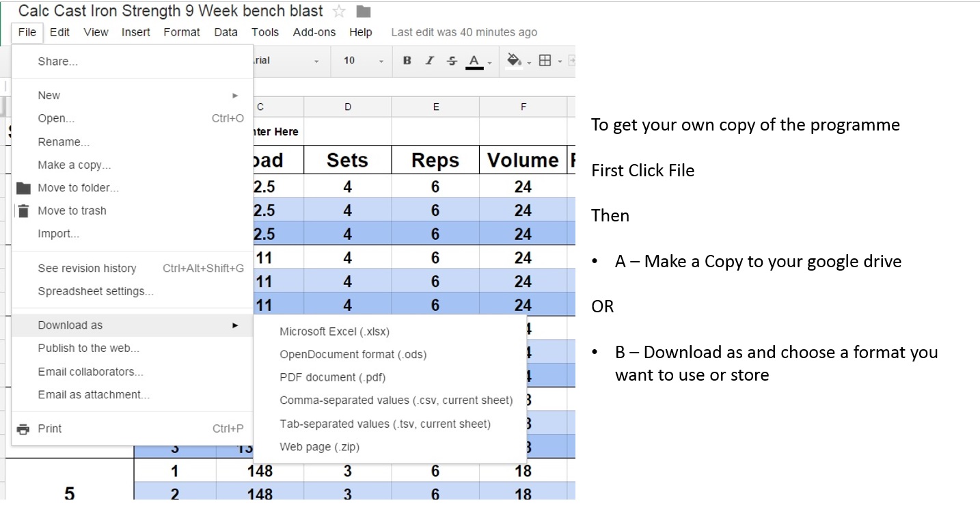980x518 pixels.
Task: Open the text color picker
Action: 474,61
